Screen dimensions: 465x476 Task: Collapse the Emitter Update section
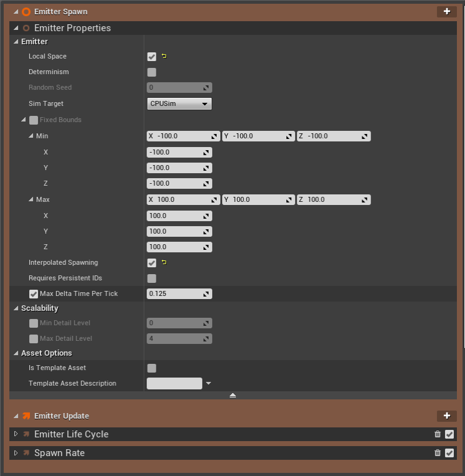coord(16,416)
